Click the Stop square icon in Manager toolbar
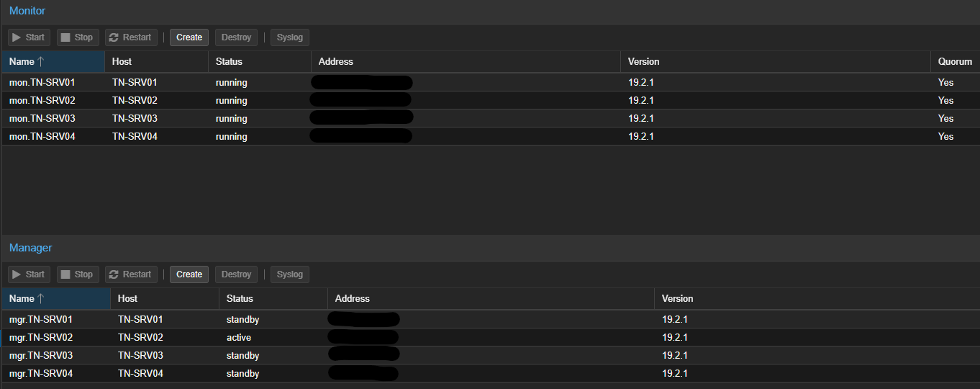The width and height of the screenshot is (980, 389). [x=65, y=274]
